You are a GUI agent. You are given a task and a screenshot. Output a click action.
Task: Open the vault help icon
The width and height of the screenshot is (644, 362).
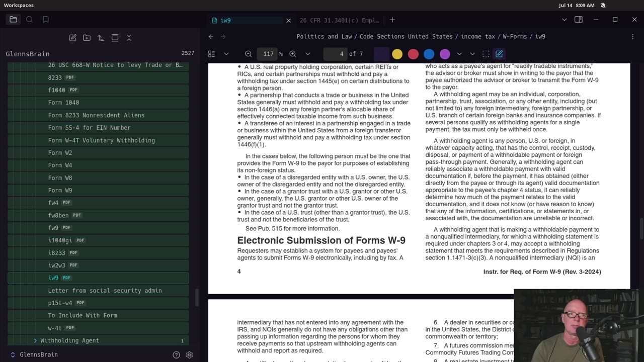(176, 354)
